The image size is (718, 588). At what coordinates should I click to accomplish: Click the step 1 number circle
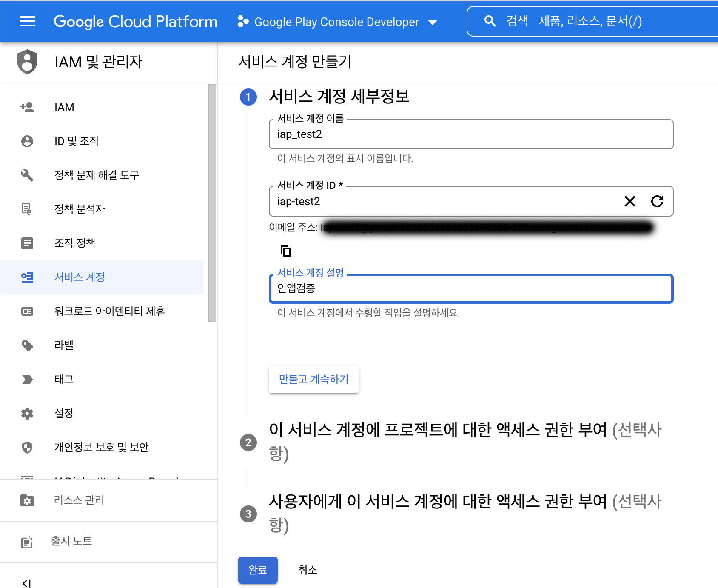point(248,97)
